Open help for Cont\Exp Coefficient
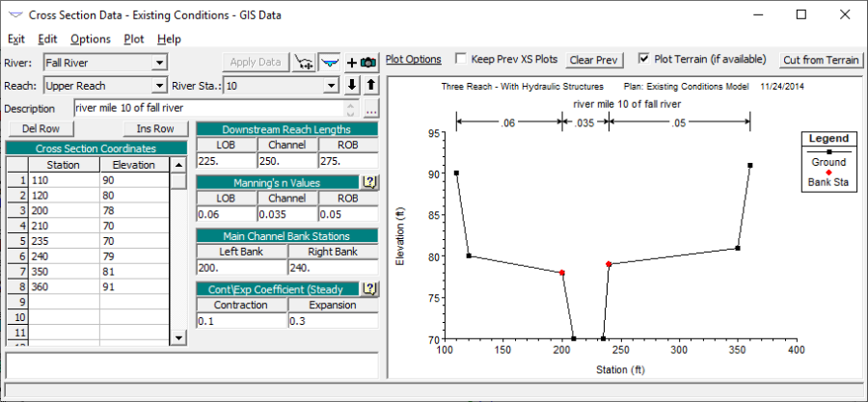 coord(369,288)
